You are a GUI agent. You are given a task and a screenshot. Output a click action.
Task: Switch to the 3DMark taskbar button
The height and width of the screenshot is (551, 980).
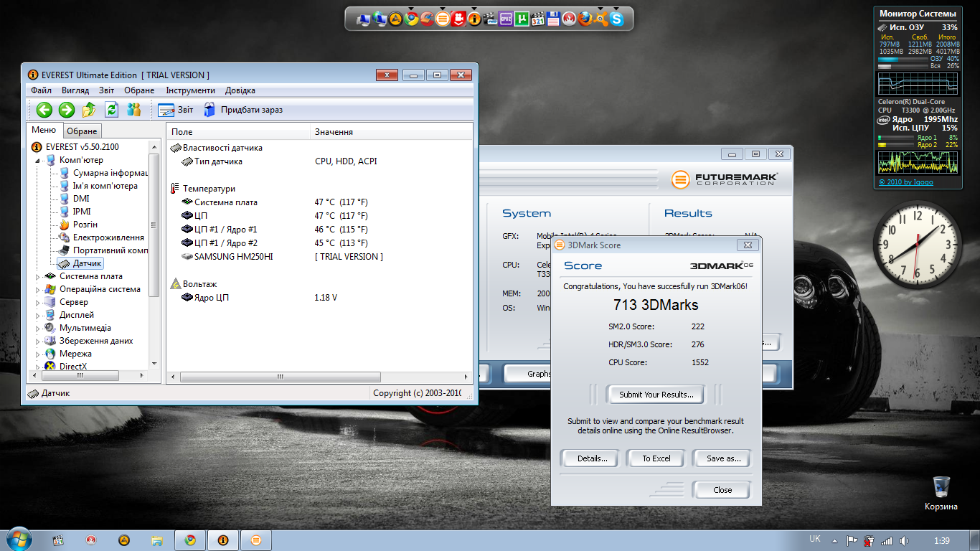pyautogui.click(x=256, y=540)
